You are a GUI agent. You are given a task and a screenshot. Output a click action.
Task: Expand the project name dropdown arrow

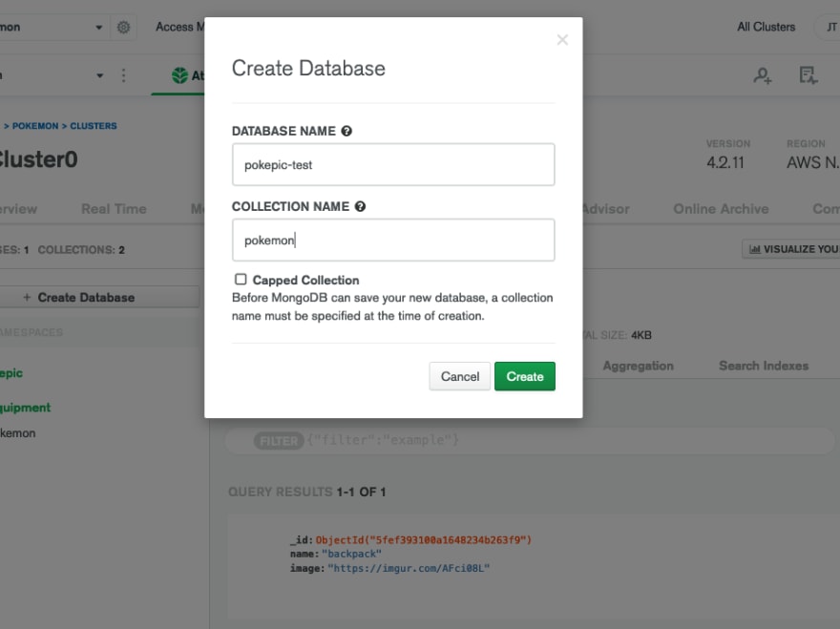98,28
